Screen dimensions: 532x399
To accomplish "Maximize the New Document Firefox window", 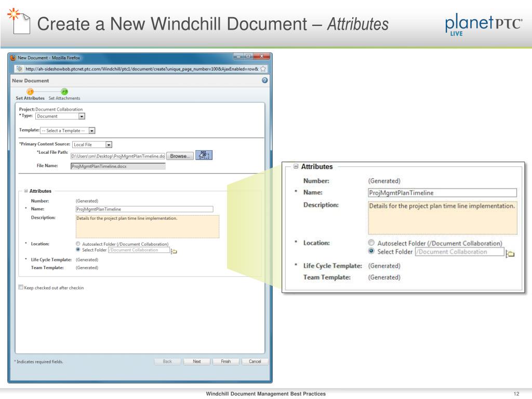I will [248, 56].
